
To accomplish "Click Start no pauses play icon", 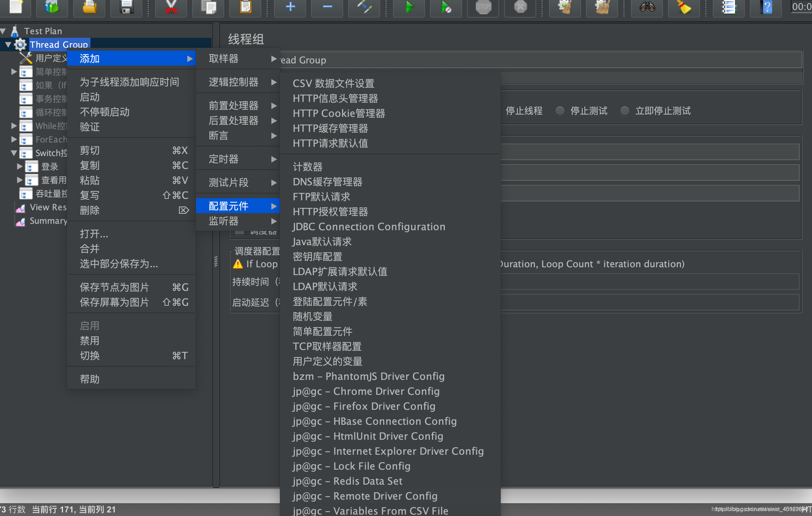I will [446, 6].
